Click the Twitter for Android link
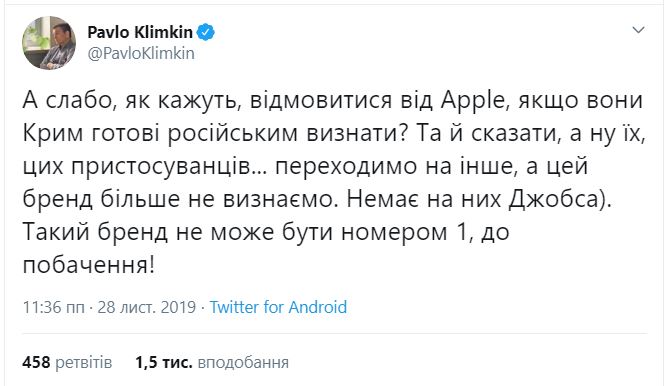 (279, 307)
